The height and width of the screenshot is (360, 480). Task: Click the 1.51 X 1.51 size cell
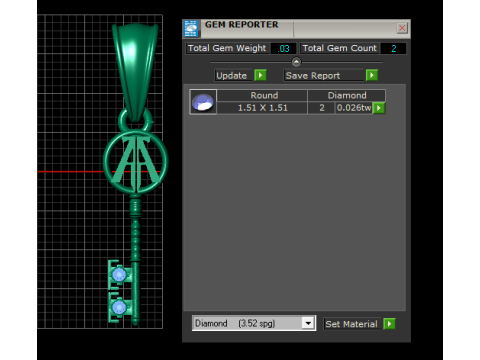[262, 108]
